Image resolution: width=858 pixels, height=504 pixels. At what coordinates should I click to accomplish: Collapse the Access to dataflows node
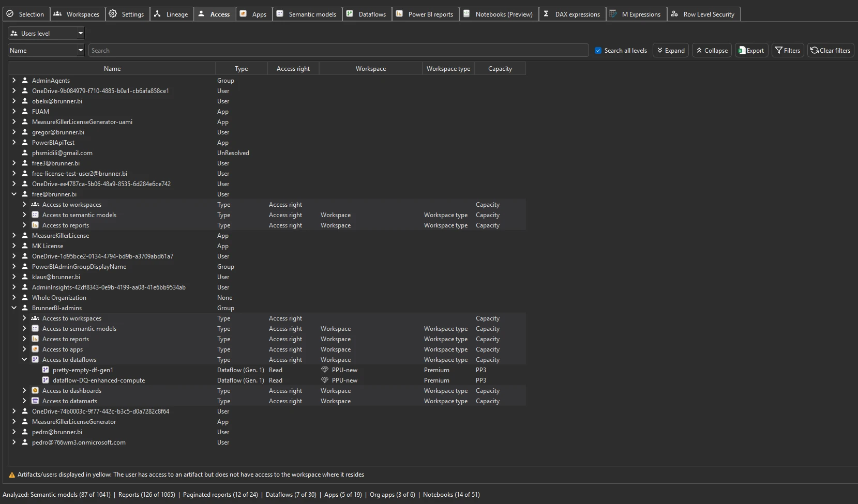(x=24, y=359)
